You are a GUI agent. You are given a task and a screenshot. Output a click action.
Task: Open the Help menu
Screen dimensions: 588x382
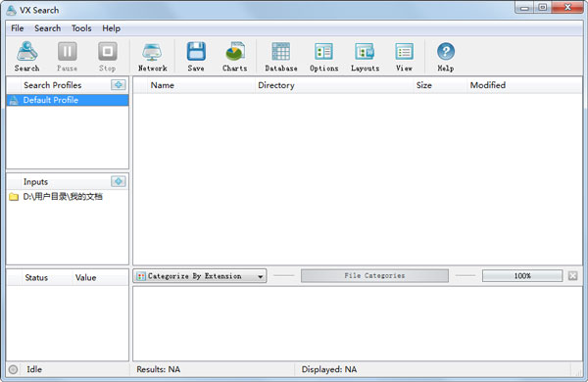click(x=112, y=28)
